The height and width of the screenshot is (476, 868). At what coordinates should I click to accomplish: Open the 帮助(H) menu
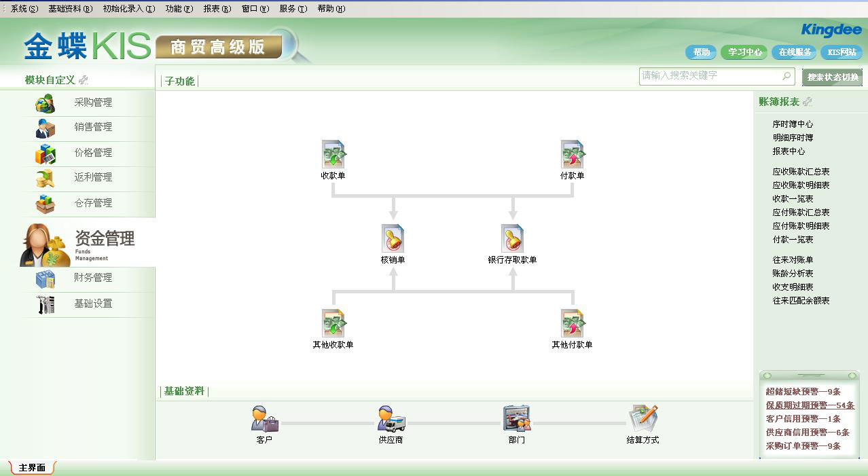(331, 9)
